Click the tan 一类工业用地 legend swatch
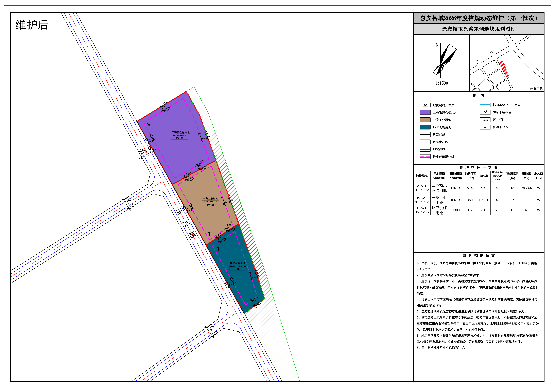 [x=425, y=120]
